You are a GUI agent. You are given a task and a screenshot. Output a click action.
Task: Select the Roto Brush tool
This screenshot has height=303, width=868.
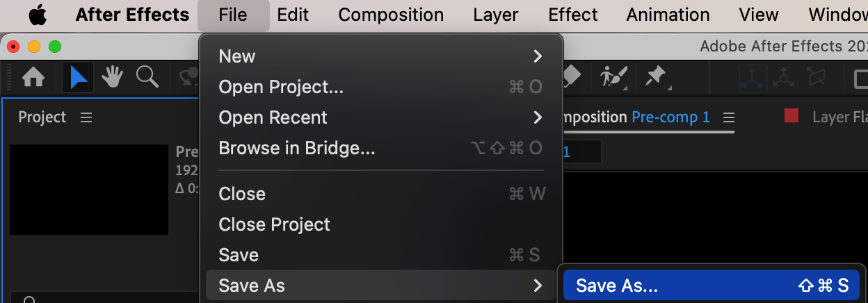614,77
